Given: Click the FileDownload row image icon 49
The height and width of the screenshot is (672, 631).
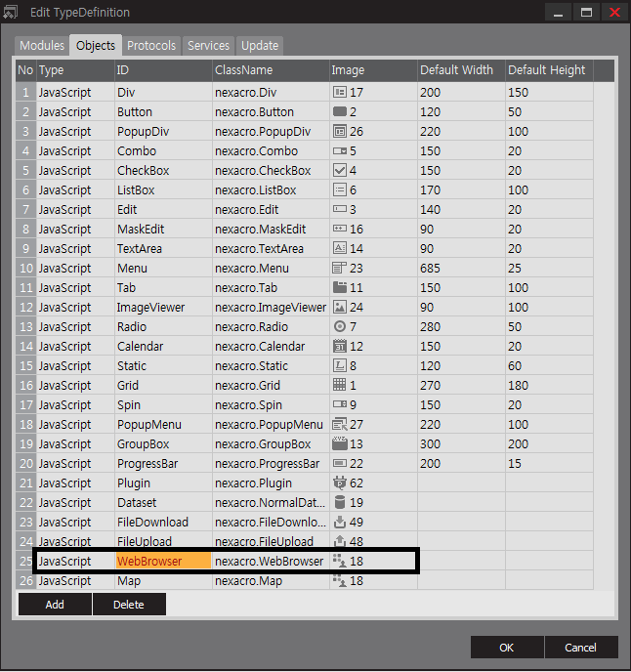Looking at the screenshot, I should (340, 522).
